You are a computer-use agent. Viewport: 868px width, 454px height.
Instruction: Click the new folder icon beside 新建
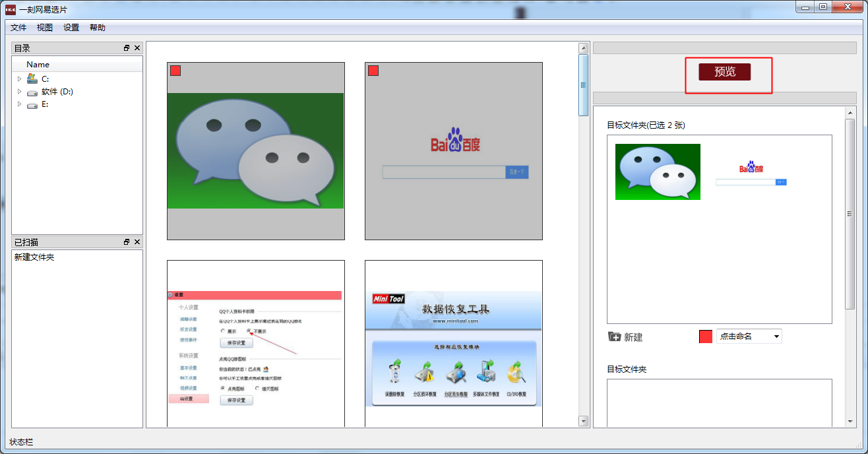pyautogui.click(x=614, y=337)
